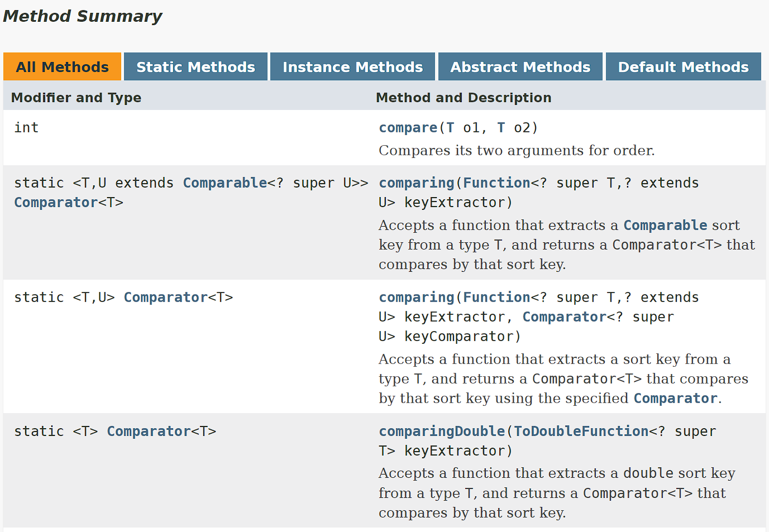Open the first comparing method documentation
The image size is (769, 532).
pos(416,183)
